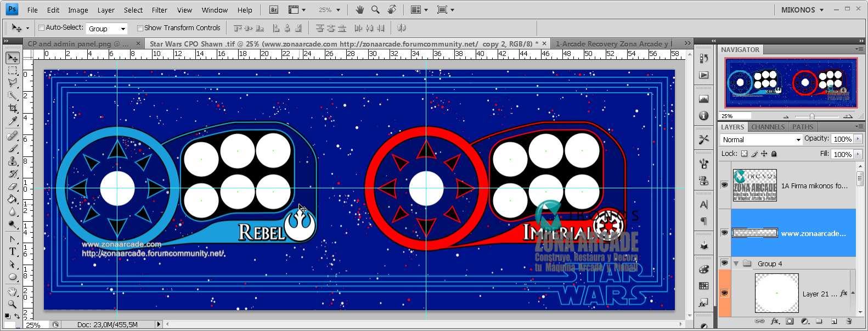The width and height of the screenshot is (868, 331).
Task: Open the Screen Mode dropdown
Action: click(x=446, y=10)
